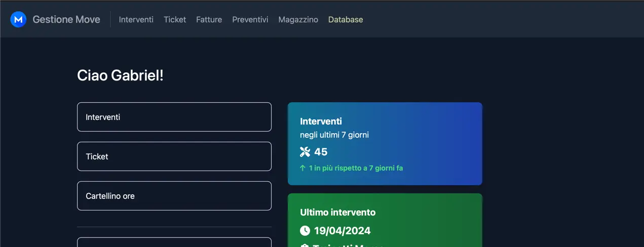Viewport: 644px width, 247px height.
Task: Click the green upward arrow trend icon
Action: tap(303, 168)
